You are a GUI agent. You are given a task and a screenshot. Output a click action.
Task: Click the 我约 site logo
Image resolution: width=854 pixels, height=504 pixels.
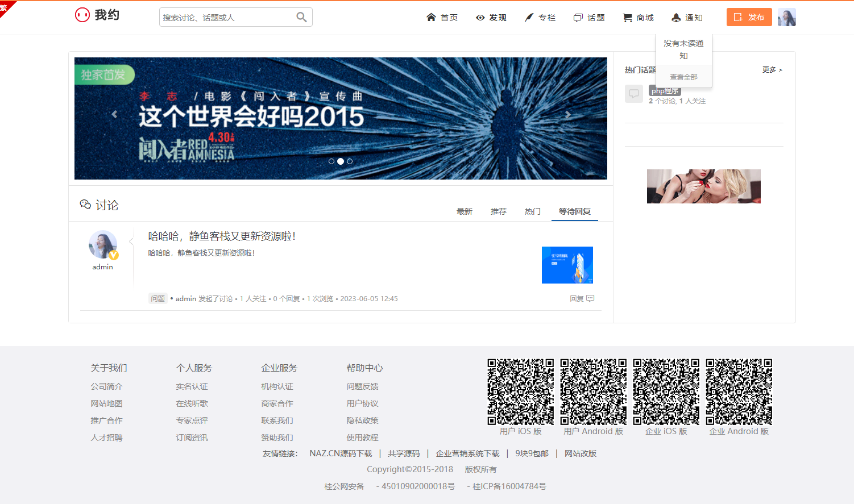[97, 15]
